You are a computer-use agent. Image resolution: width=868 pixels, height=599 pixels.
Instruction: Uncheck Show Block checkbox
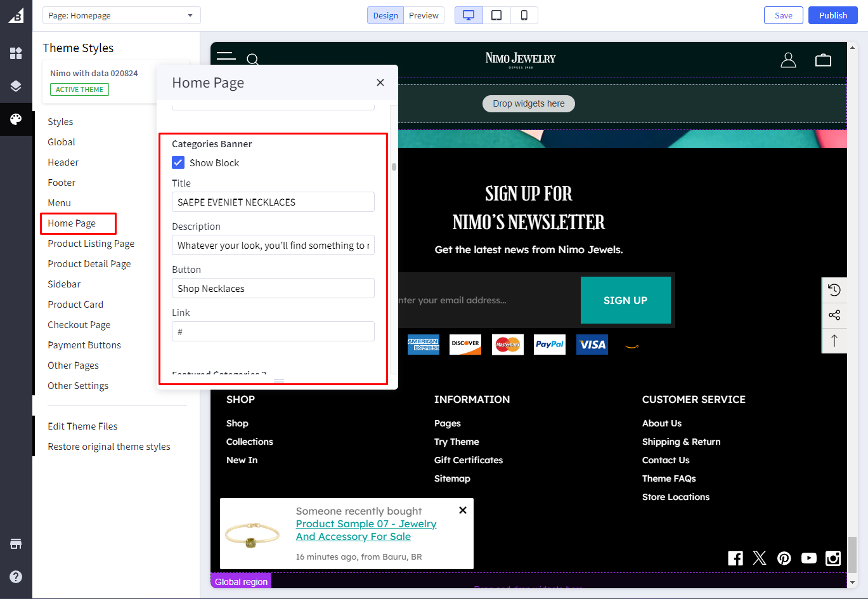[178, 163]
